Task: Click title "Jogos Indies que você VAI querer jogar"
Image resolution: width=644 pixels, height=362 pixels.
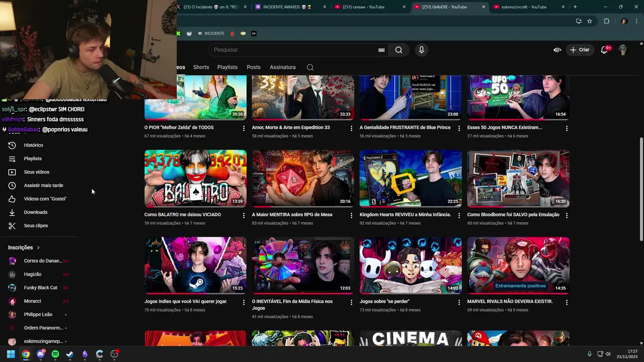Action: coord(186,302)
